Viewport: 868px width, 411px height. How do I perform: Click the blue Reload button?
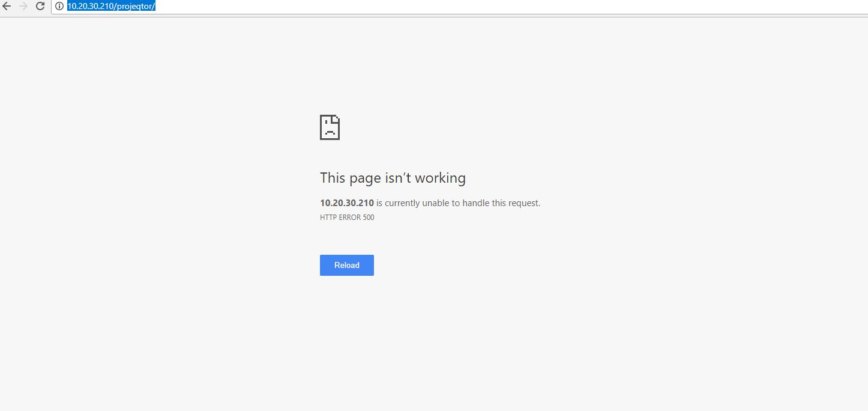click(x=347, y=265)
